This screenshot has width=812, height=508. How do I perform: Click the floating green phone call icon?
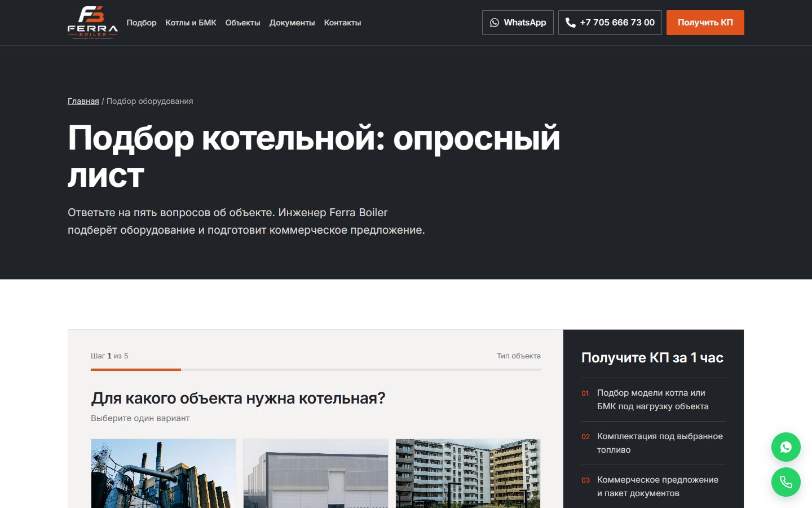coord(786,482)
